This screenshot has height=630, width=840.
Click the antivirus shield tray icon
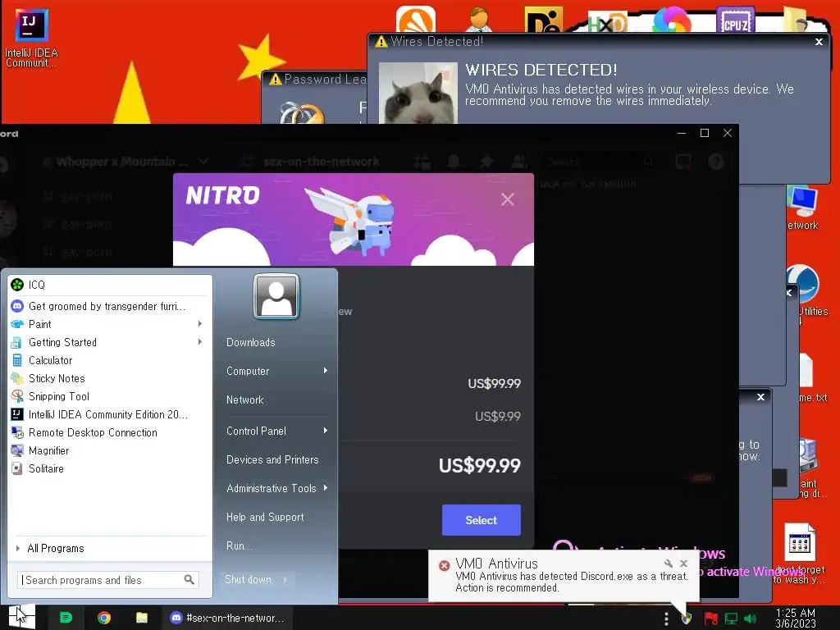(687, 619)
